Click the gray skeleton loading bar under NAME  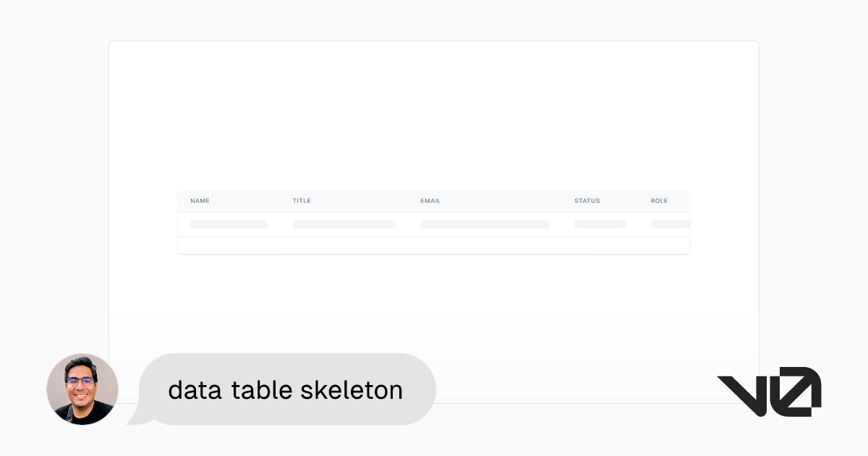click(x=229, y=224)
